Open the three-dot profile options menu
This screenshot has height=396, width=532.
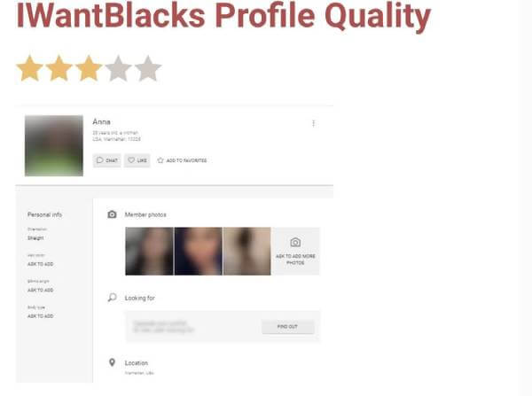[x=313, y=123]
